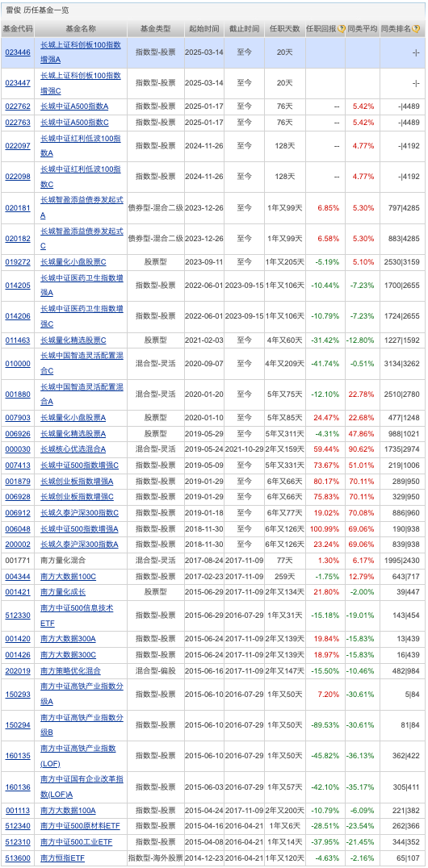Viewport: 428px width, 868px height.
Task: Click the 100.99% return value
Action: tap(326, 528)
